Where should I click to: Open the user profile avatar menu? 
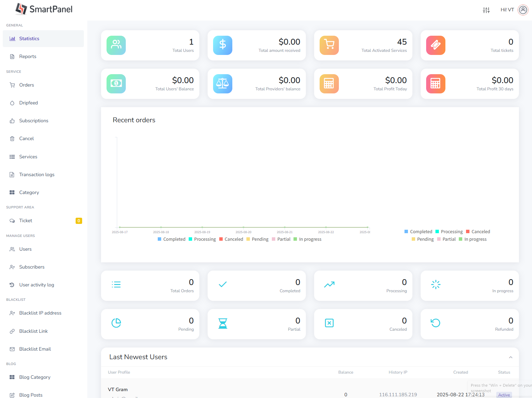pos(523,10)
